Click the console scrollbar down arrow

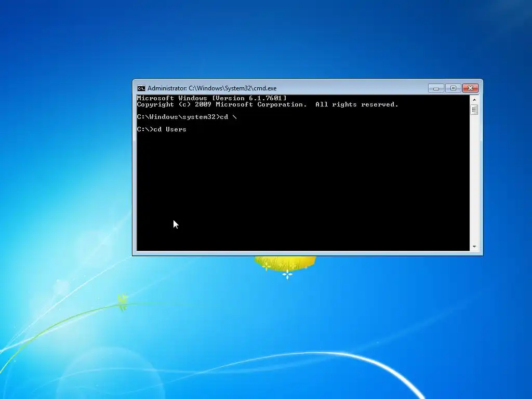click(474, 247)
